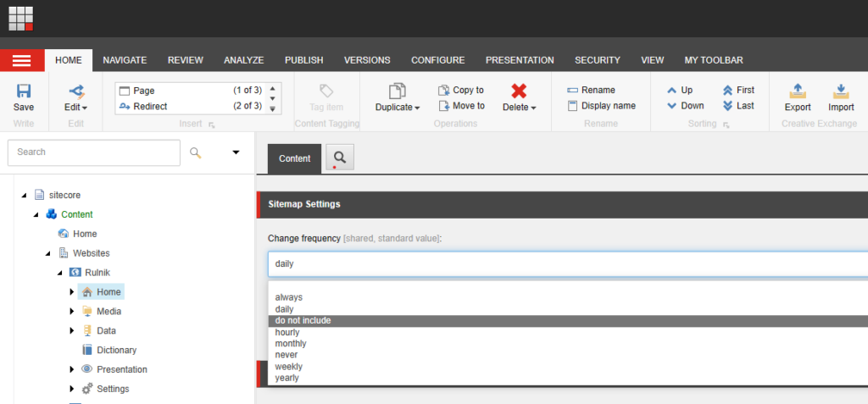Open the PRESENTATION ribbon tab
The width and height of the screenshot is (868, 404).
coord(520,60)
